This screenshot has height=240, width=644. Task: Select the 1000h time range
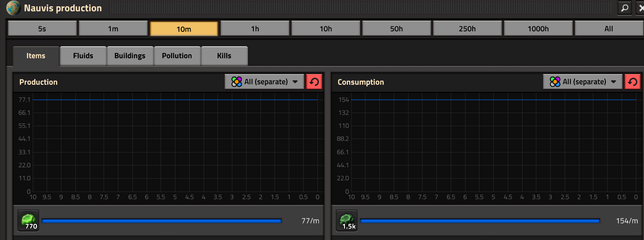(538, 28)
